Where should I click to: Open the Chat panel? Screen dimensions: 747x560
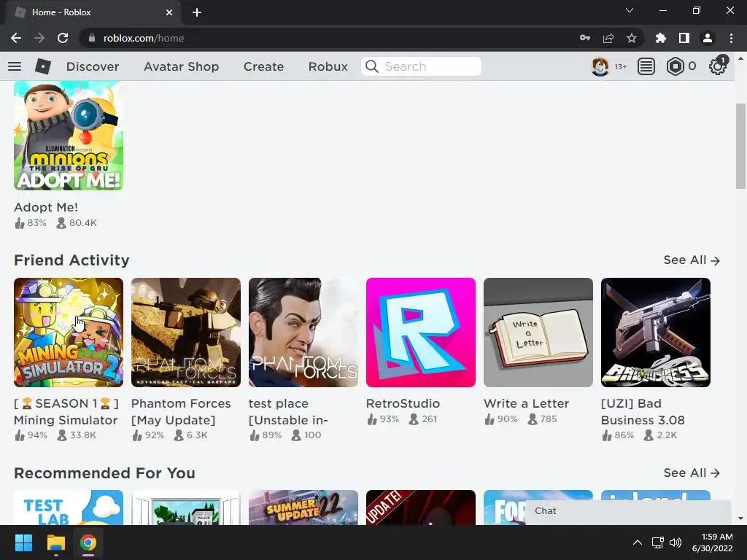tap(627, 511)
